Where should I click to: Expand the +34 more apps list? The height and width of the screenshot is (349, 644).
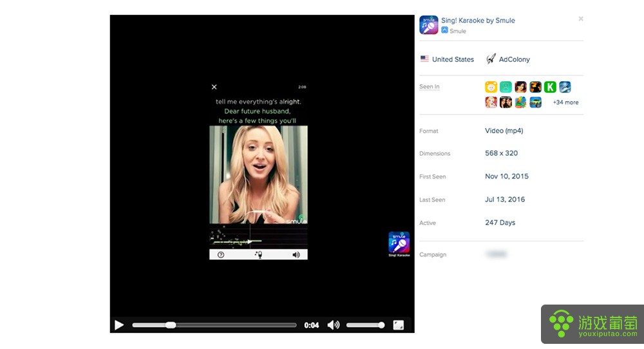[565, 102]
